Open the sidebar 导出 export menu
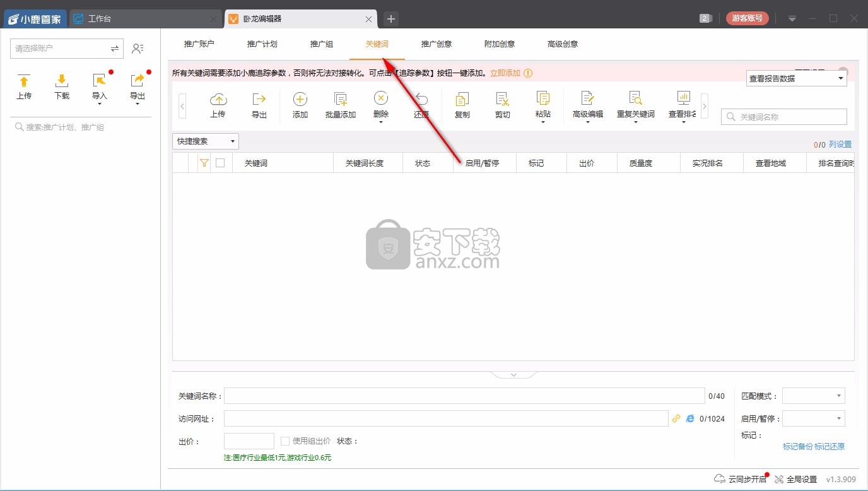This screenshot has width=868, height=491. [138, 88]
